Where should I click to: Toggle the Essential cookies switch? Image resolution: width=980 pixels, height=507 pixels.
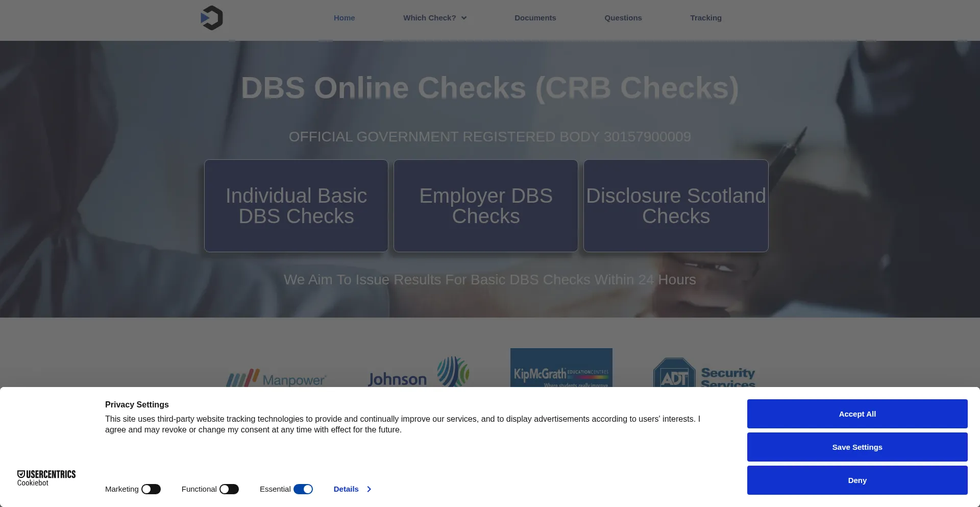pyautogui.click(x=303, y=489)
